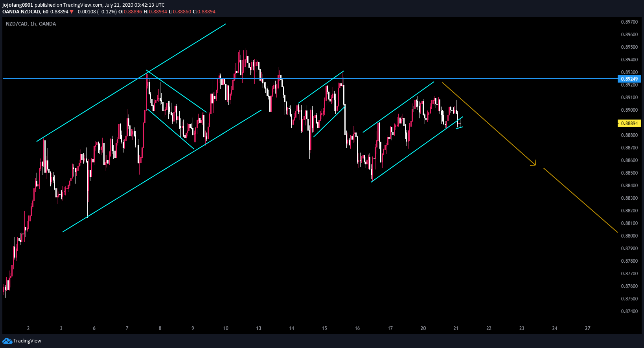The image size is (644, 348).
Task: Click the change value −0.00108 (−0.12%)
Action: coord(96,12)
